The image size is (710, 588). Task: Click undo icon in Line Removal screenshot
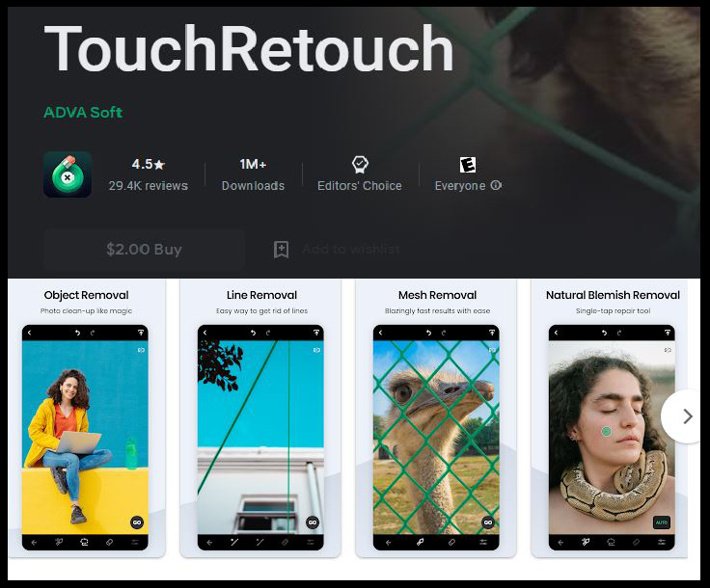(x=253, y=333)
